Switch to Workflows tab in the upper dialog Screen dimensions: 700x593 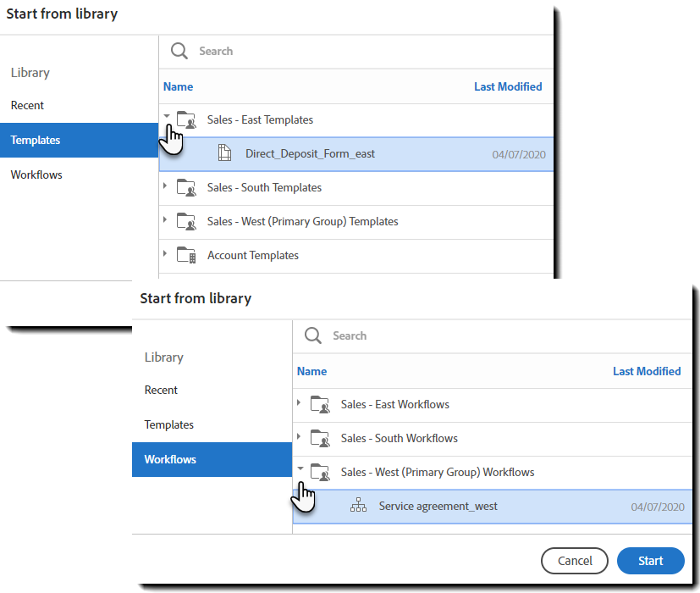(36, 175)
